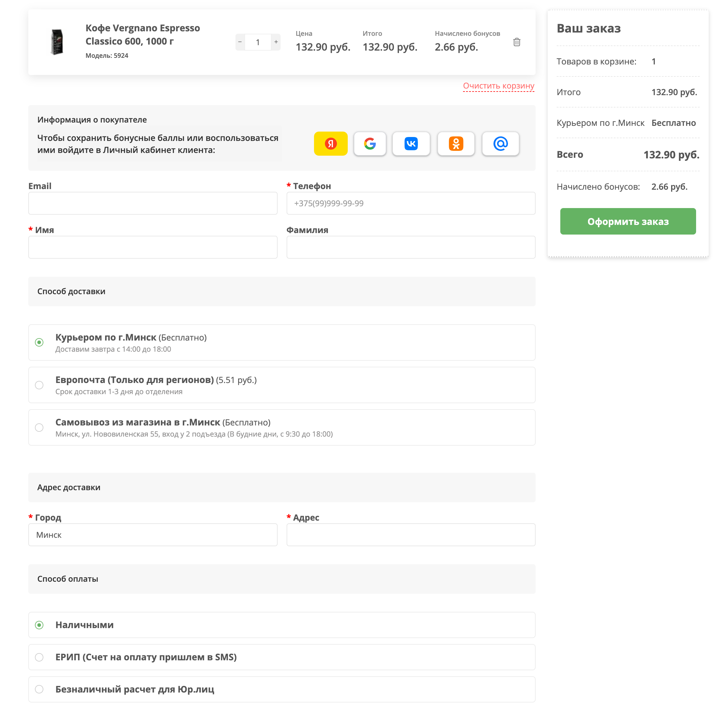This screenshot has width=728, height=713.
Task: Open the coffee product thumbnail image
Action: (x=57, y=42)
